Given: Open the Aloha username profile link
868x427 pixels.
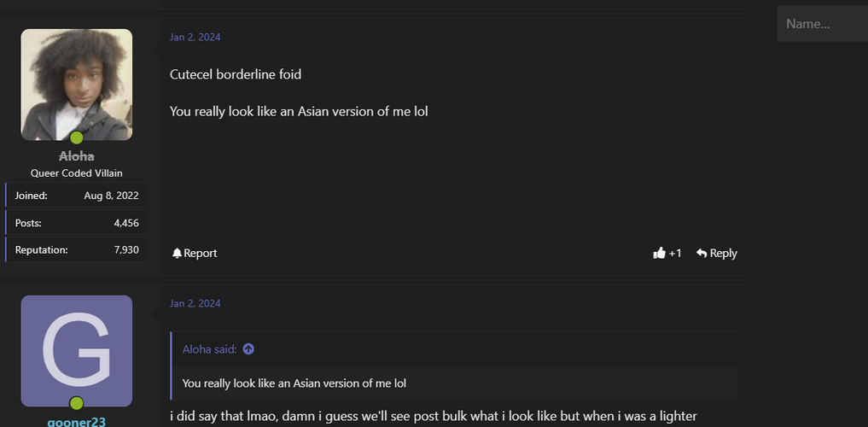Looking at the screenshot, I should click(77, 156).
